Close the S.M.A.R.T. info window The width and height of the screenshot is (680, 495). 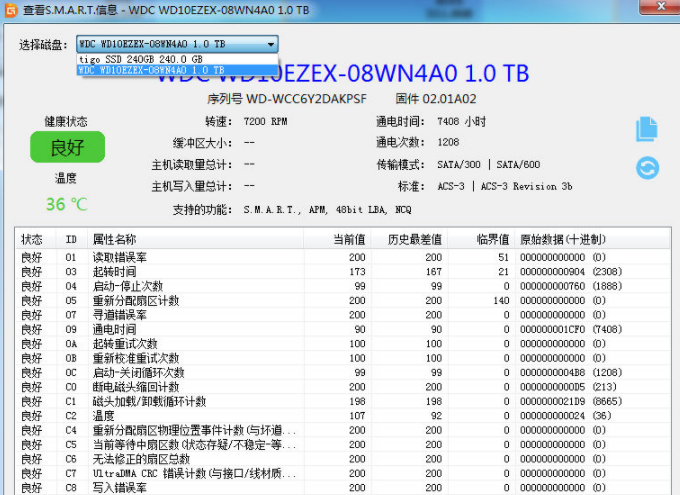tap(661, 6)
